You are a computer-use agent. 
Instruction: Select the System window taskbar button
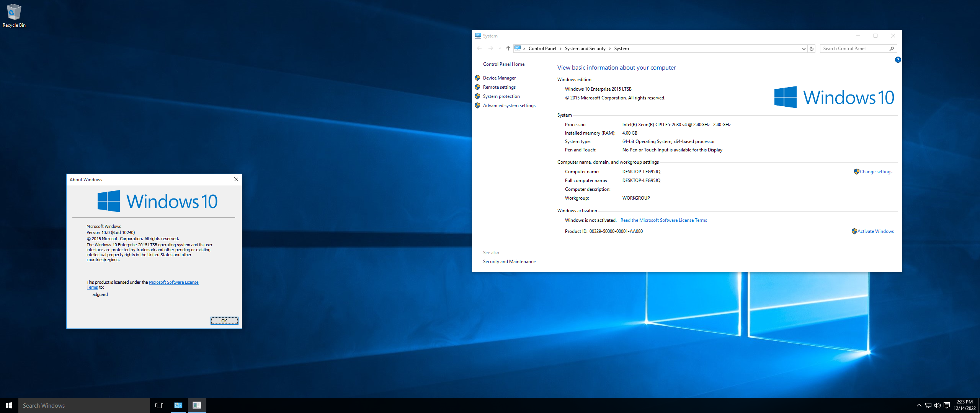pos(178,405)
